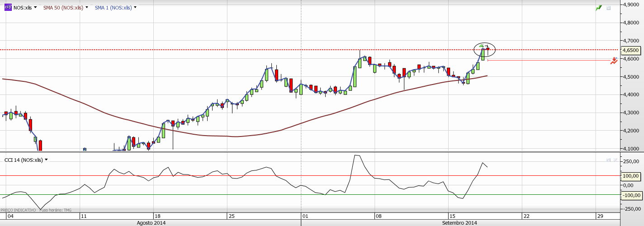Screen dimensions: 644x226
Task: Expand the SMA 1 (NOS:xlis) dropdown arrow
Action: point(135,8)
